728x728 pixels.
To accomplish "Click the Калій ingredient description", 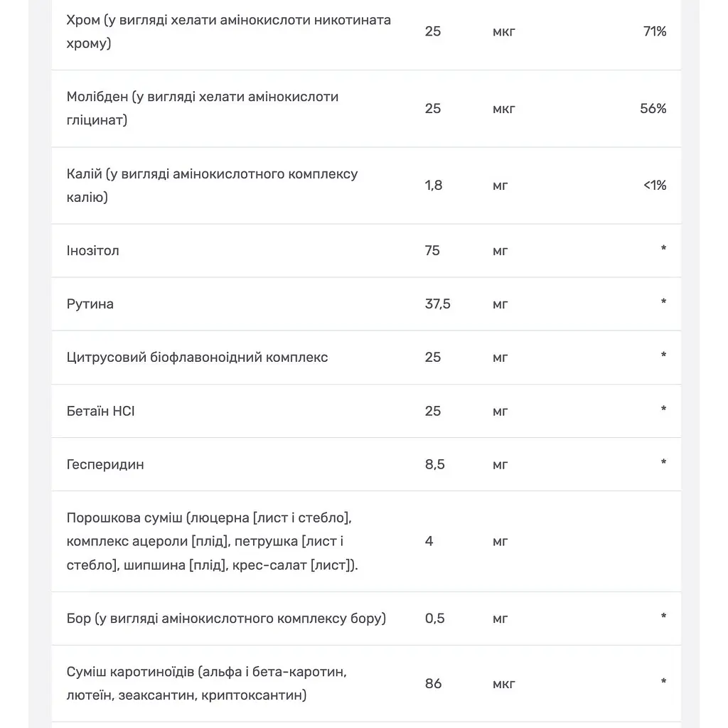I will pyautogui.click(x=212, y=186).
